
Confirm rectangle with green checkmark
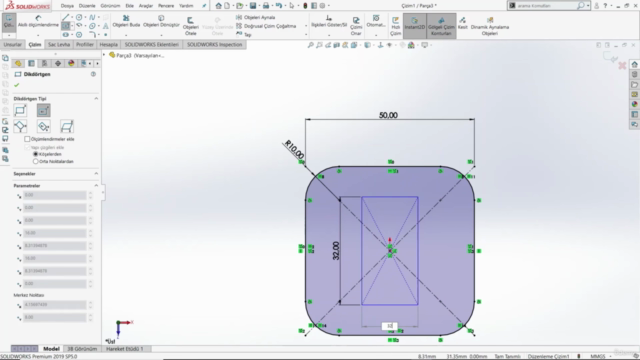point(17,85)
